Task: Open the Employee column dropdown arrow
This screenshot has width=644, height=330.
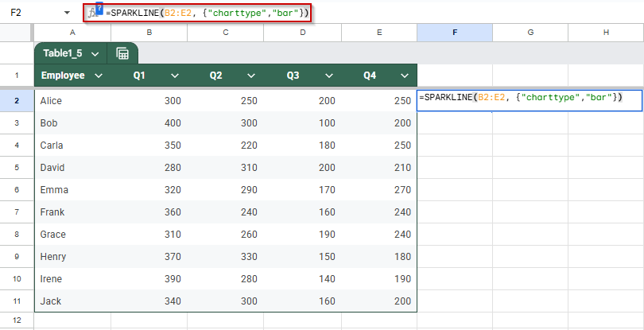Action: (98, 76)
